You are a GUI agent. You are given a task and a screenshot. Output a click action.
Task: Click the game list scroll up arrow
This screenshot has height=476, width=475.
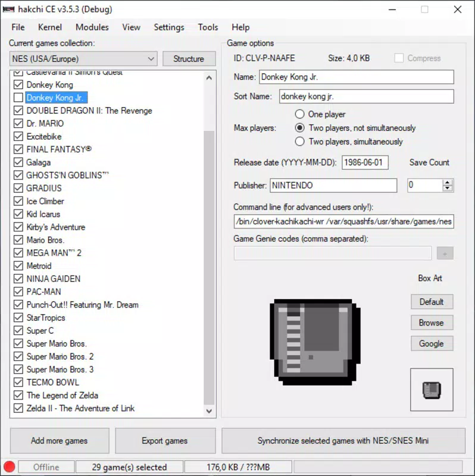tap(209, 78)
